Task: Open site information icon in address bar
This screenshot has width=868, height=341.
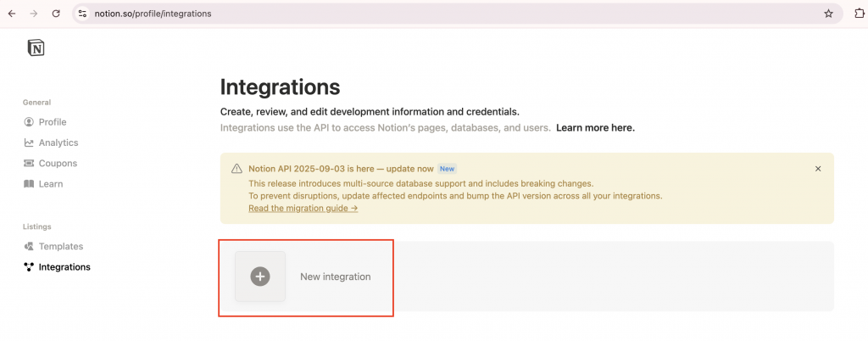Action: 82,14
